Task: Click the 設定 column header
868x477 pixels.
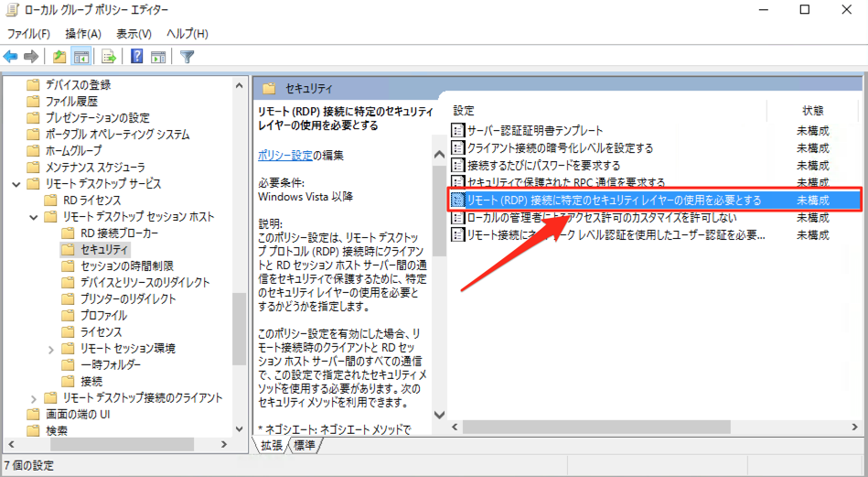Action: [464, 111]
